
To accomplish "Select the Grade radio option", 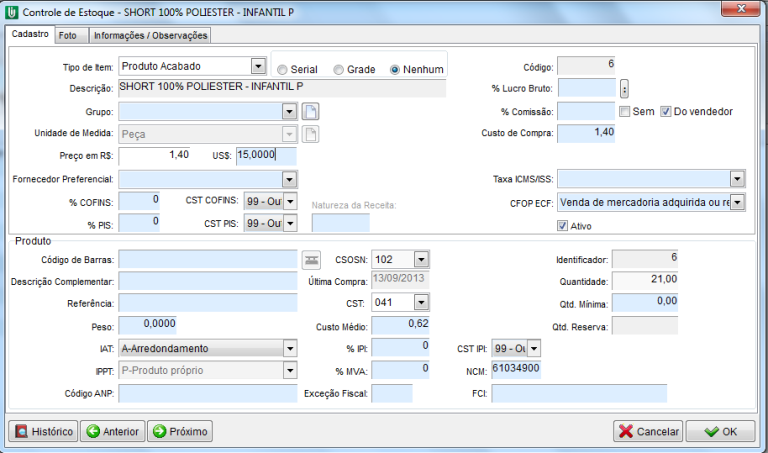I will 339,69.
